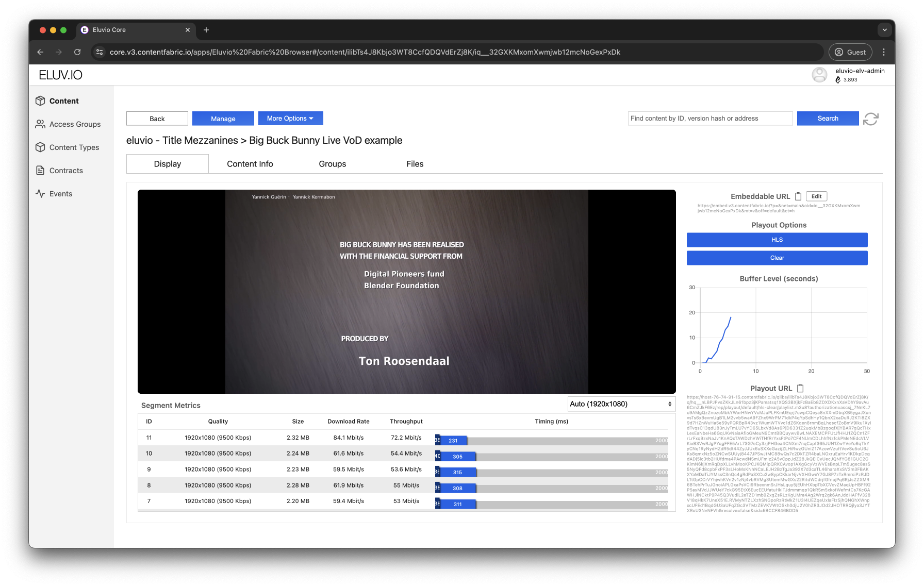
Task: Click the Search button
Action: coord(828,119)
